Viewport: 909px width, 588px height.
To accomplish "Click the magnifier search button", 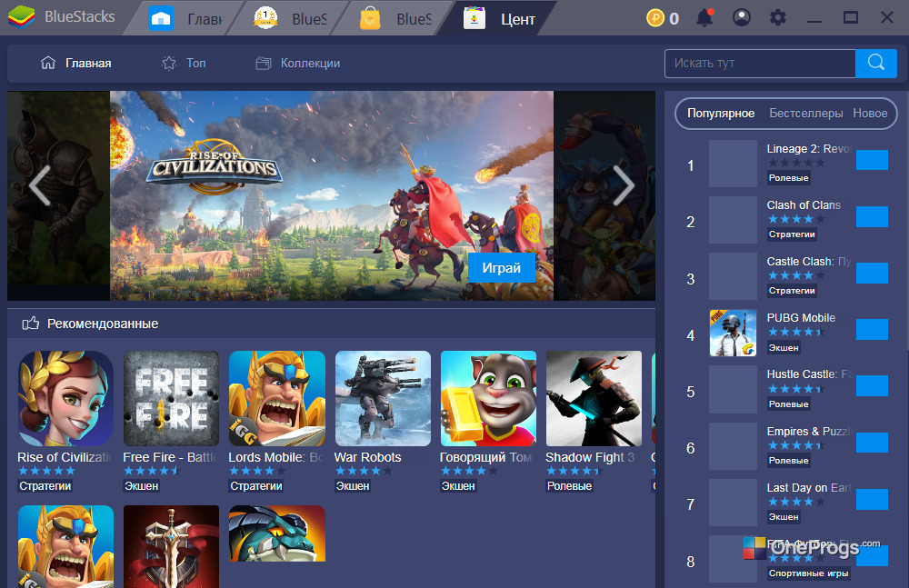I will [x=876, y=64].
